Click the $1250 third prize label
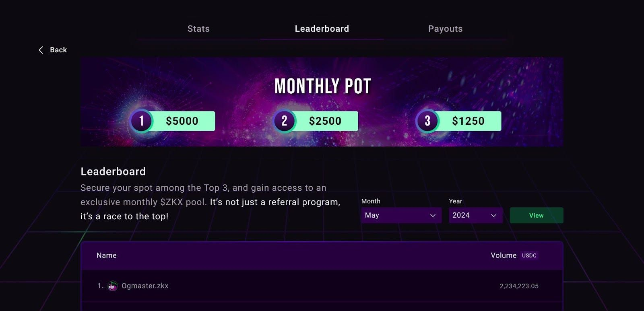Image resolution: width=644 pixels, height=311 pixels. pyautogui.click(x=469, y=121)
